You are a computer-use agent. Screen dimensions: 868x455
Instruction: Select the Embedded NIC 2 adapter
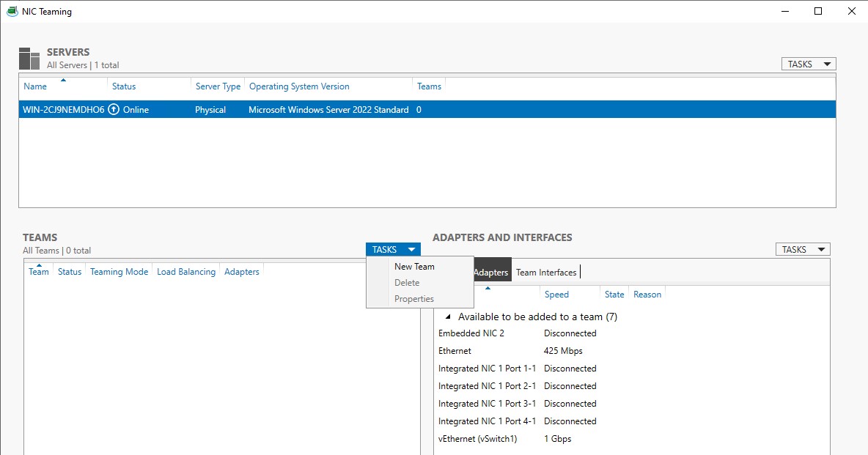471,333
